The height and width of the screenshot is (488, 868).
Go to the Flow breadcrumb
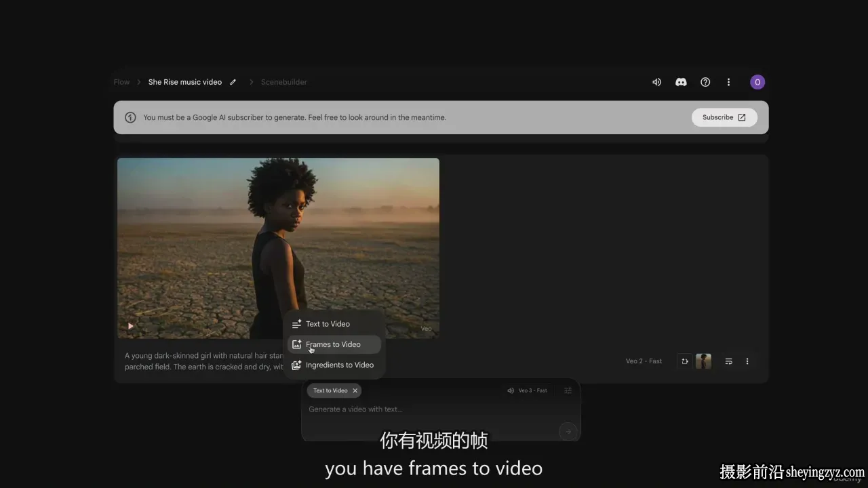(121, 82)
